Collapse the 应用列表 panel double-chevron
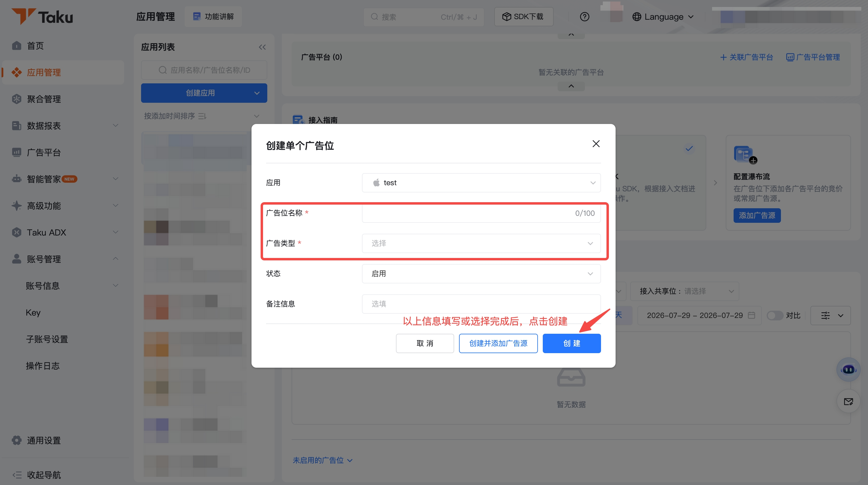 [262, 47]
